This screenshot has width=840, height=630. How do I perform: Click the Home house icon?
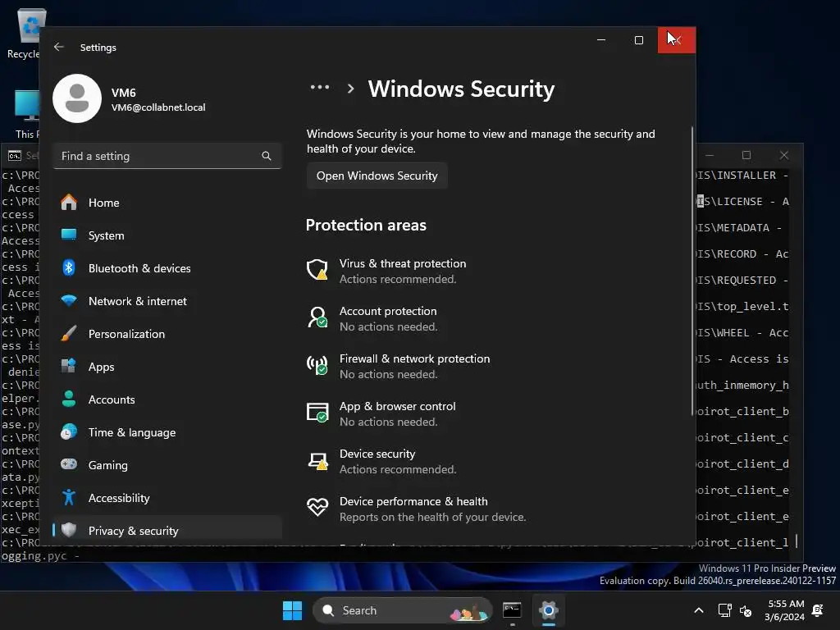pyautogui.click(x=69, y=202)
